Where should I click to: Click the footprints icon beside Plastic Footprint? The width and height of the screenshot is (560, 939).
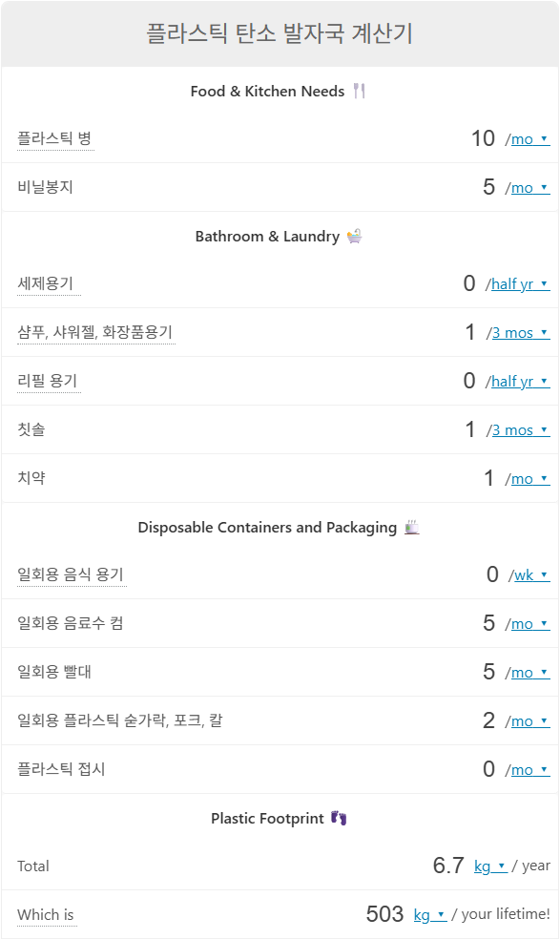tap(339, 818)
